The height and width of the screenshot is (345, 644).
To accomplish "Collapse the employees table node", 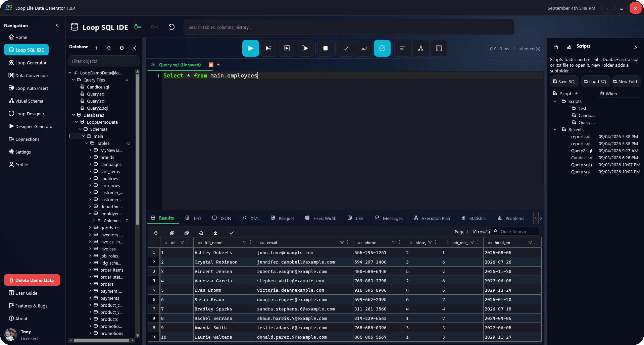I will click(x=90, y=214).
